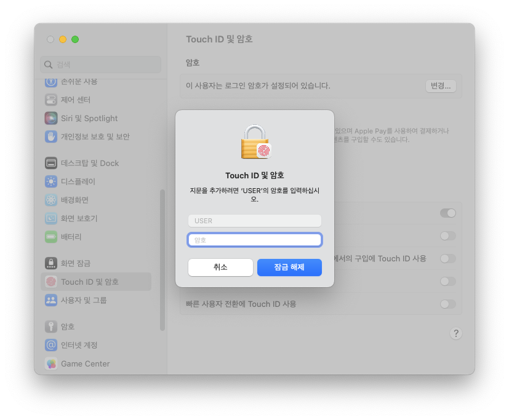Click the 데스크탑 및 Dock icon
The height and width of the screenshot is (420, 509).
(51, 163)
